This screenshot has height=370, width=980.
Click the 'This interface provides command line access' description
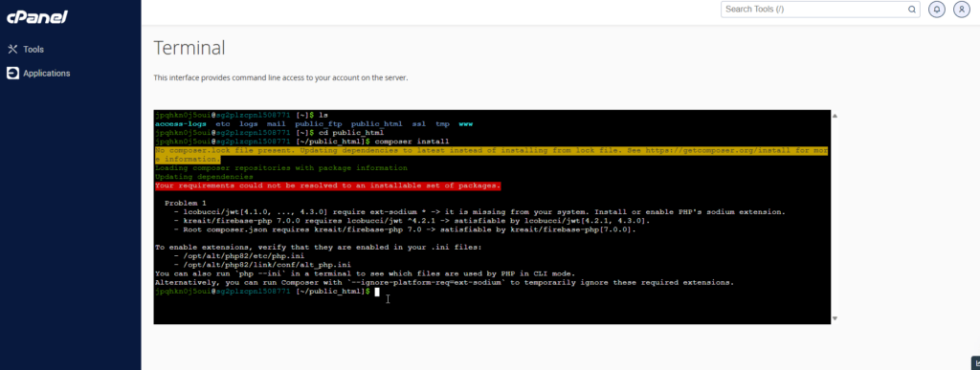pos(280,78)
